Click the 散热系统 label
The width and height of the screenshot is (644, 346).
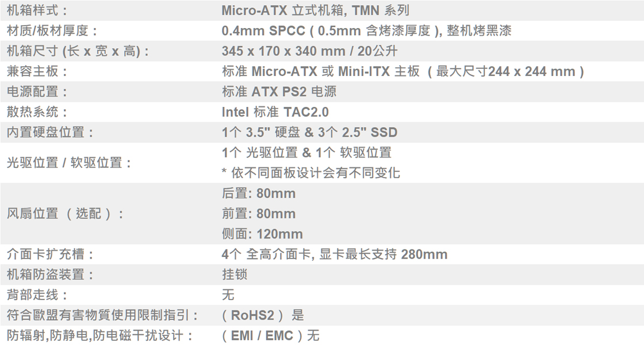pyautogui.click(x=37, y=112)
